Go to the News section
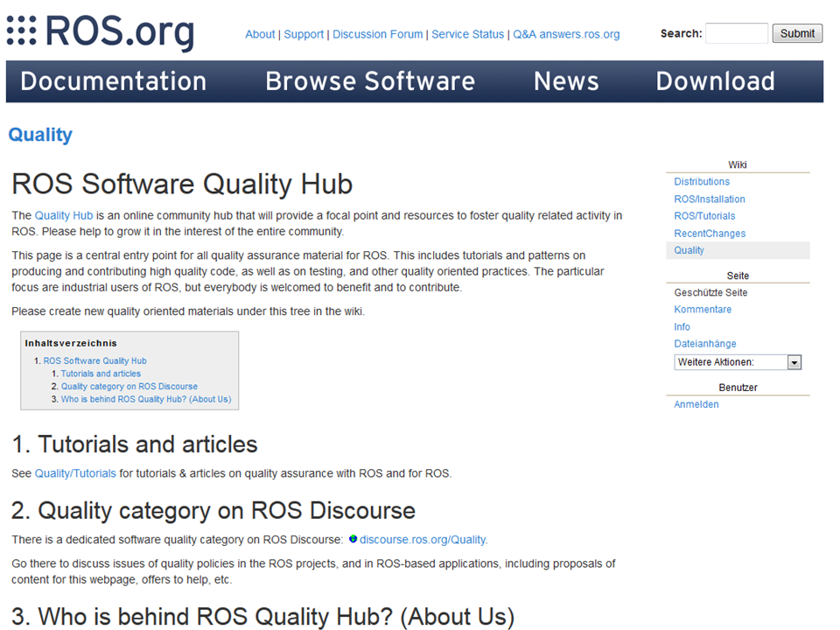The width and height of the screenshot is (840, 630). [566, 81]
